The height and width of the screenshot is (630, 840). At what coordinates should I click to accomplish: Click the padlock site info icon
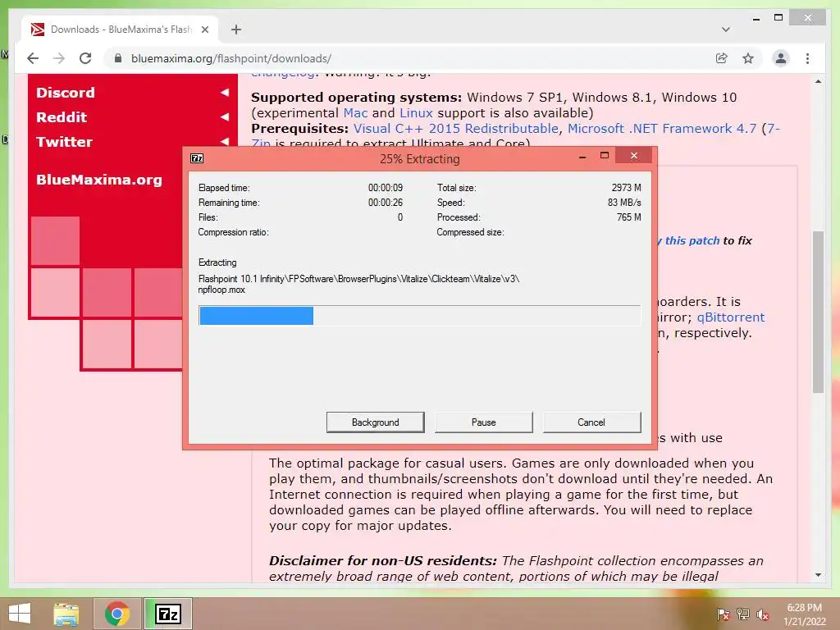[118, 58]
